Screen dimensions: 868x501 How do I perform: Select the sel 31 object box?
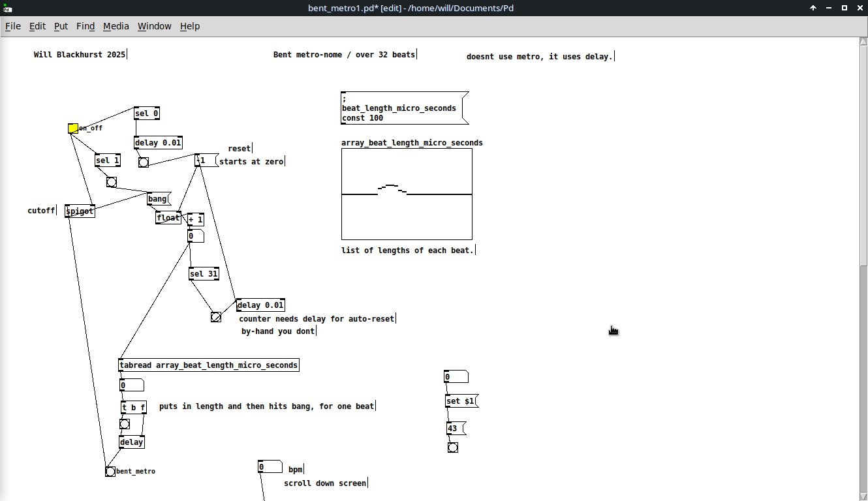(204, 274)
